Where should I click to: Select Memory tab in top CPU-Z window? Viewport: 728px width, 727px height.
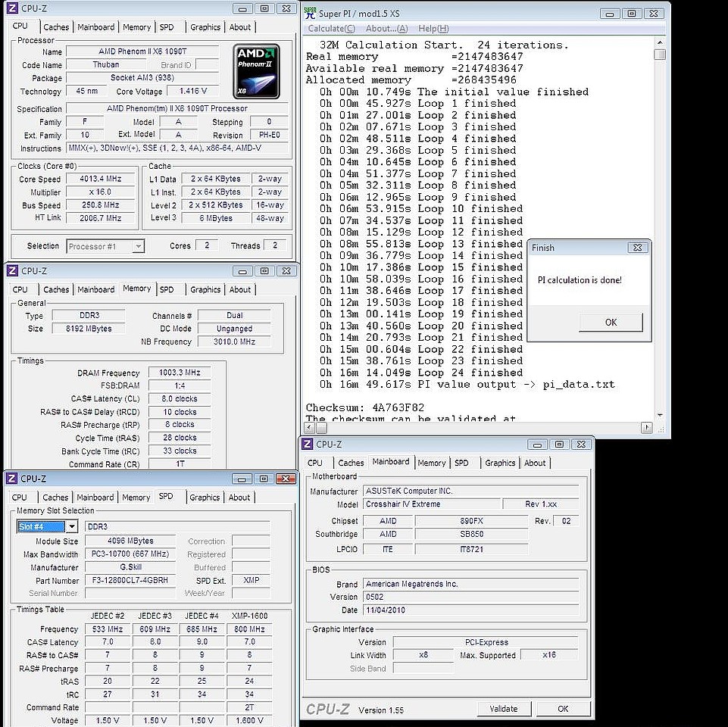(136, 27)
